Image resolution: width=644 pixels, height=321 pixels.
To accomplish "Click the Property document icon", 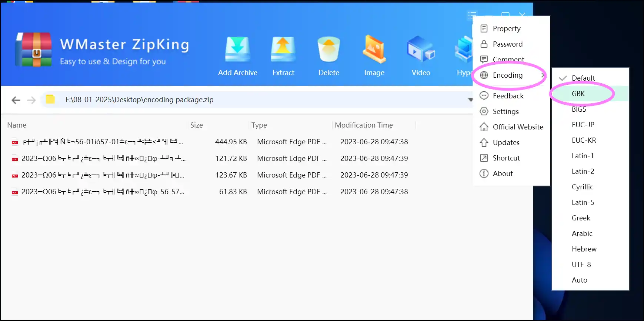I will tap(484, 28).
